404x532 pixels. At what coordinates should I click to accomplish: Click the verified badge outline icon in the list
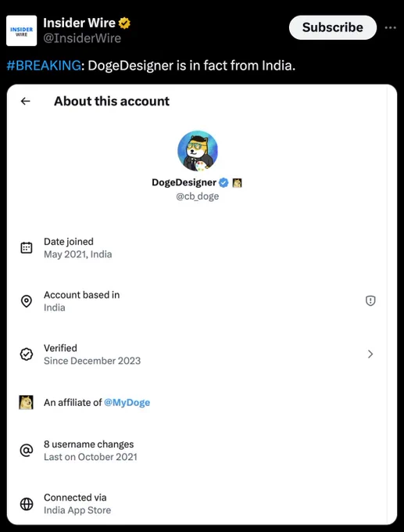click(x=27, y=354)
